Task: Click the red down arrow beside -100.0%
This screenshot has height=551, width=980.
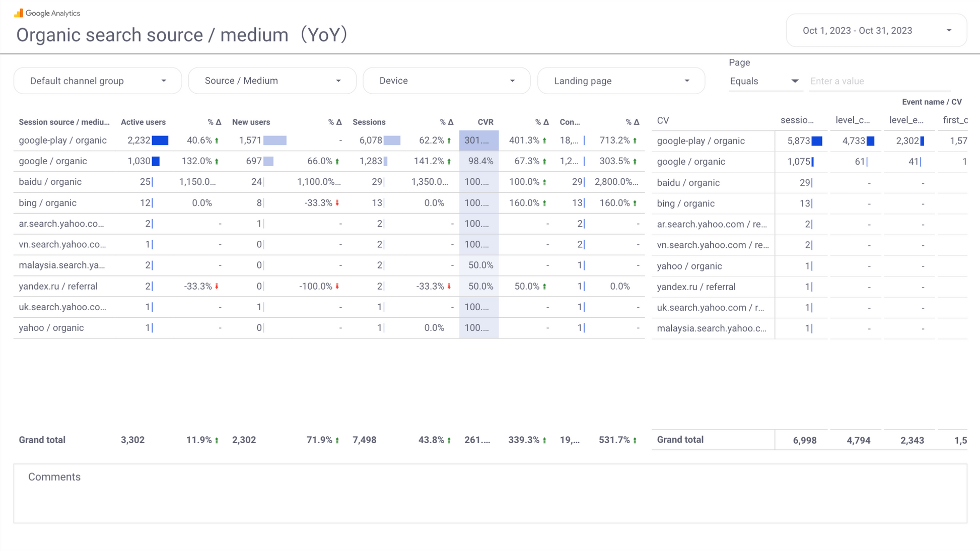Action: pos(337,286)
